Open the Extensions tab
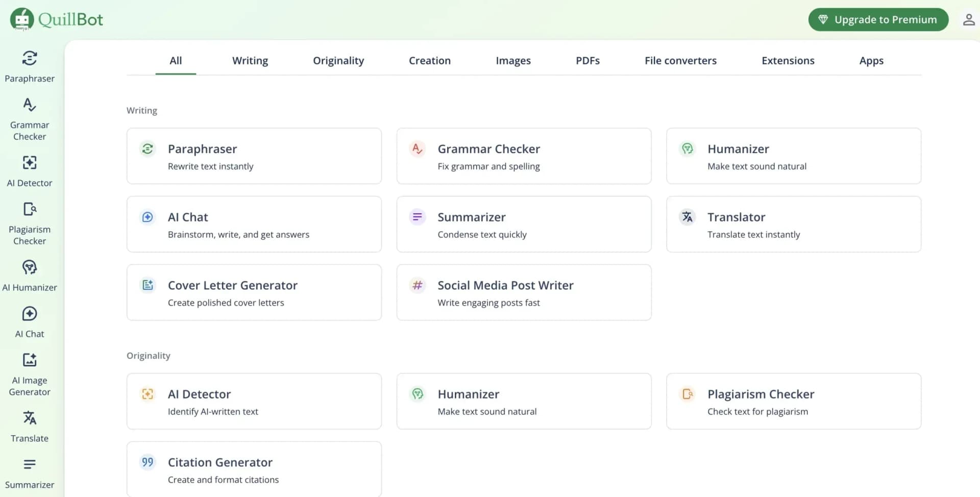This screenshot has height=497, width=980. (x=788, y=60)
